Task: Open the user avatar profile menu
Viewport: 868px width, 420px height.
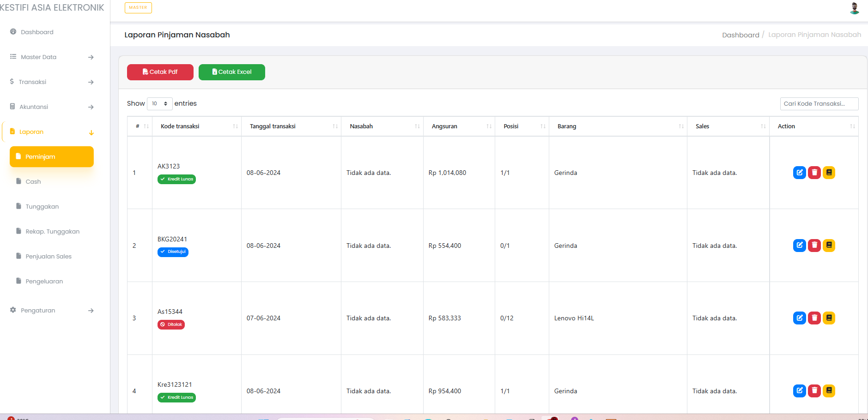Action: click(x=854, y=8)
